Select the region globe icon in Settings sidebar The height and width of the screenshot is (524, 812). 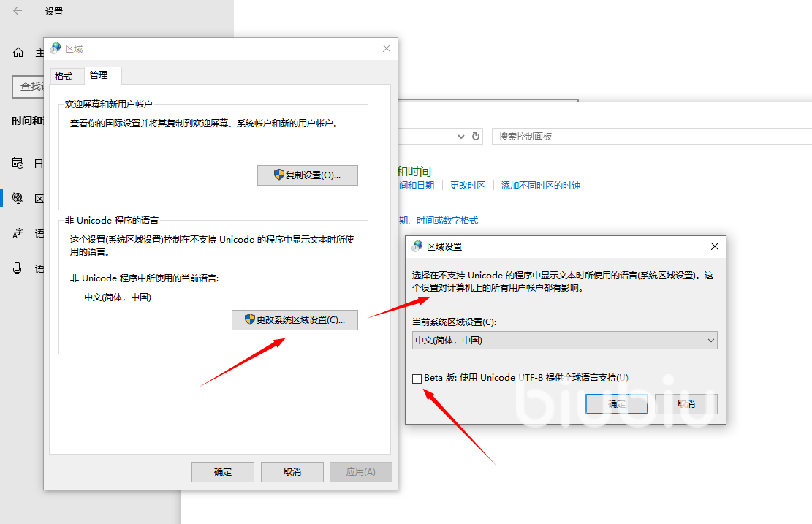tap(18, 199)
